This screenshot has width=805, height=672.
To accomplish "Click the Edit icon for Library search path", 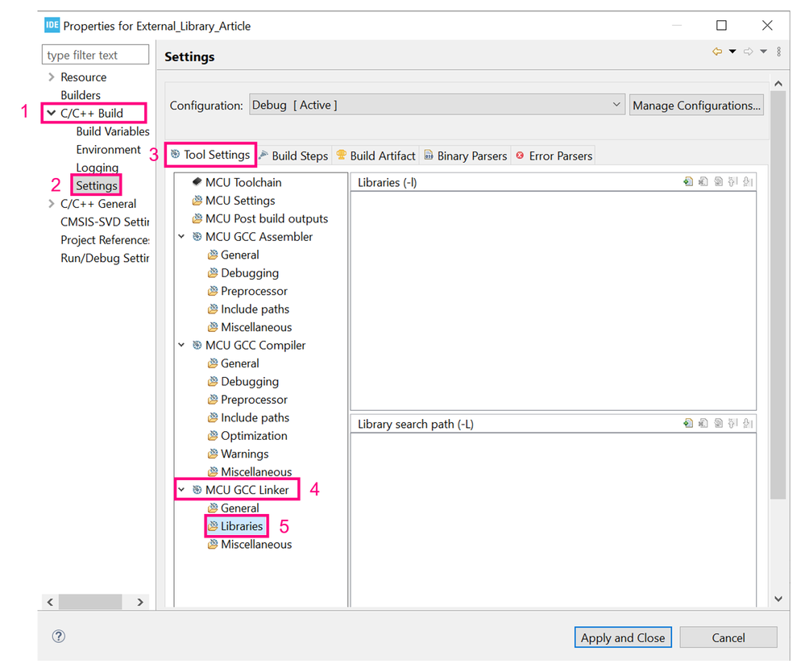I will pyautogui.click(x=718, y=424).
